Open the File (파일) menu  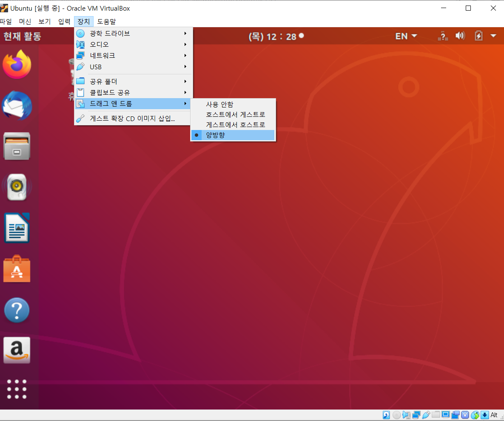pyautogui.click(x=6, y=22)
